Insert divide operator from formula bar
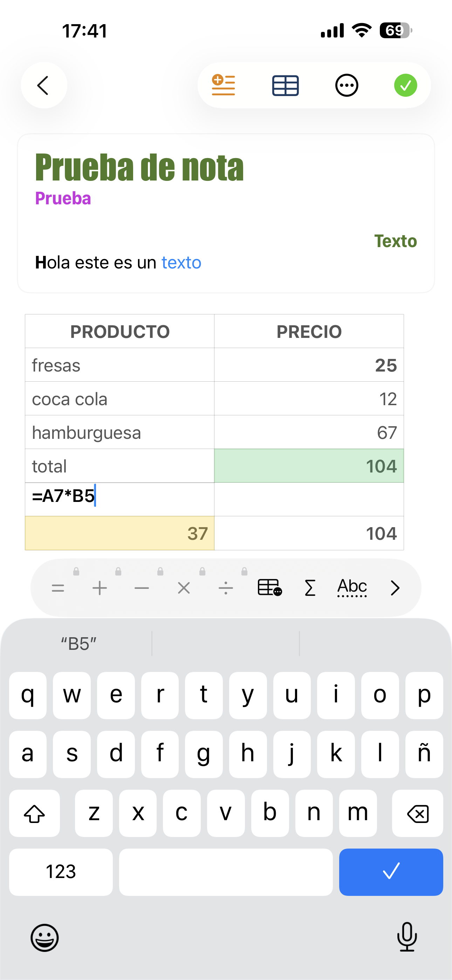Viewport: 452px width, 980px height. 226,588
